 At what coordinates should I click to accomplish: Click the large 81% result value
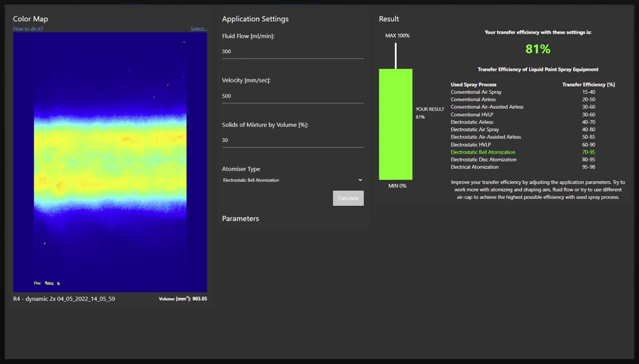(x=538, y=49)
